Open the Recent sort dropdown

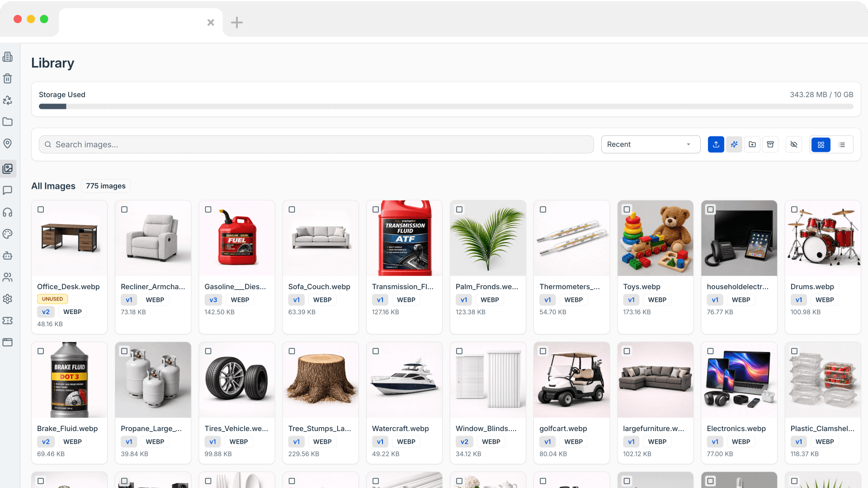click(x=650, y=145)
